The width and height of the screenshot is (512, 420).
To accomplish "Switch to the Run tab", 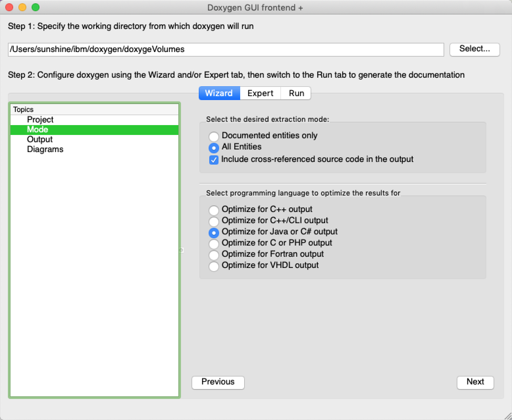I will 296,93.
